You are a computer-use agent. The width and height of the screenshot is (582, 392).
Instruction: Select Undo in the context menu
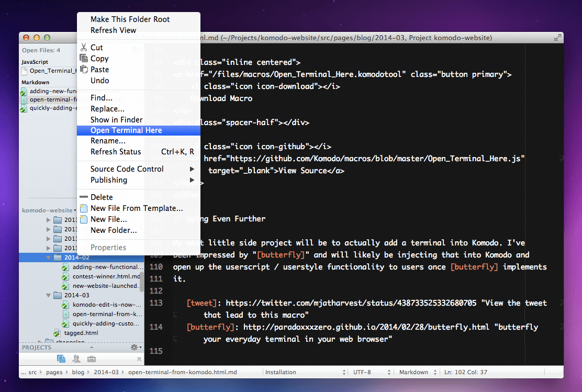click(139, 81)
